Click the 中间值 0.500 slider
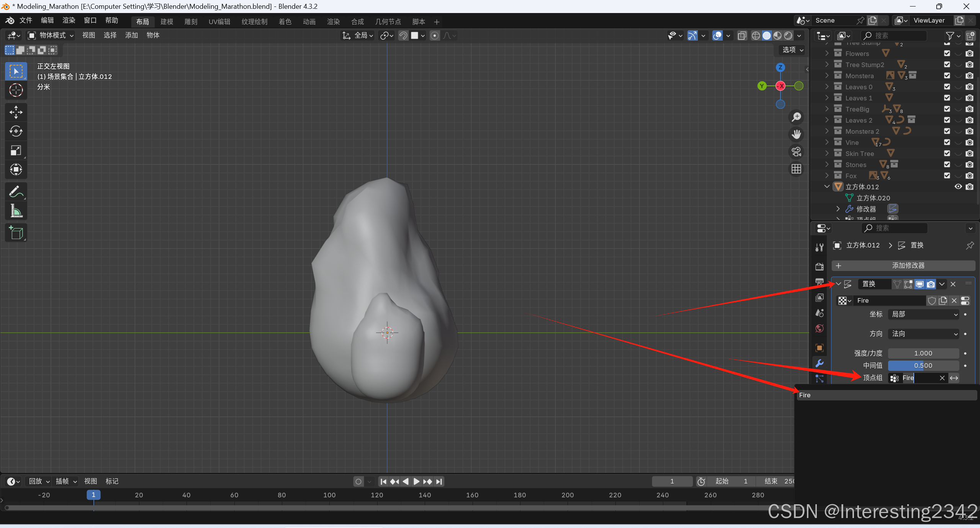Viewport: 980px width, 528px height. (x=923, y=366)
